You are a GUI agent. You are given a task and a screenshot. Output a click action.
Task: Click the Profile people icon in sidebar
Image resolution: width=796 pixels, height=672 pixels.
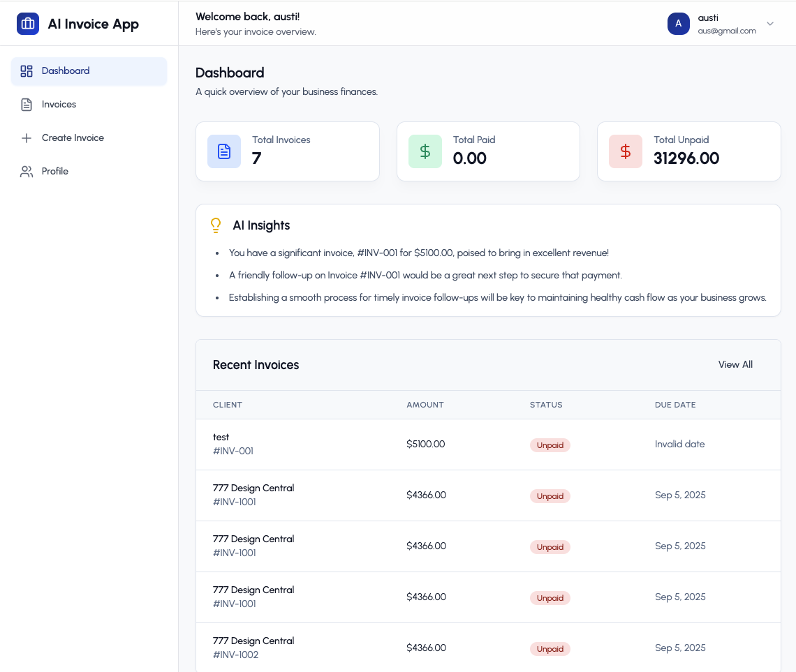coord(27,172)
